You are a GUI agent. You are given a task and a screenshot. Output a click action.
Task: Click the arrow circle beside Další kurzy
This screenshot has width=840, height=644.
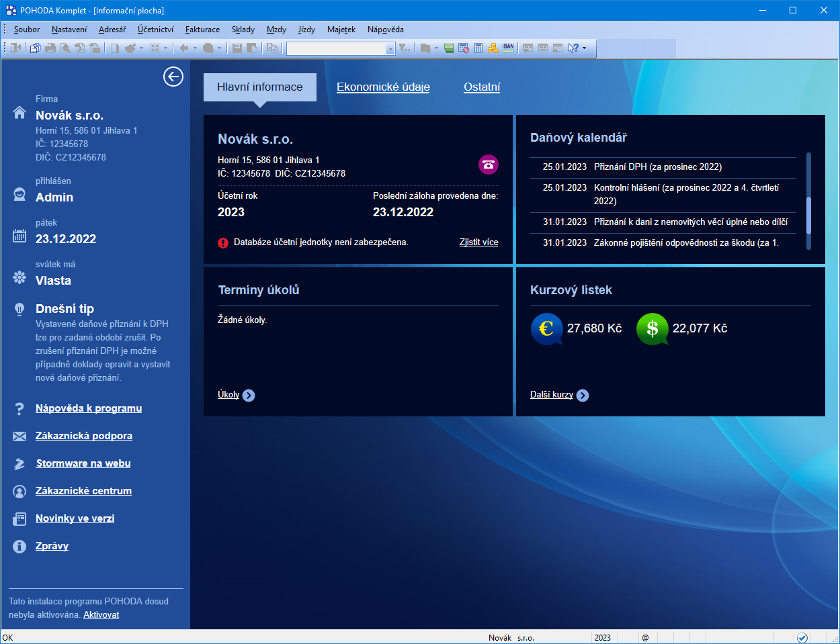583,396
